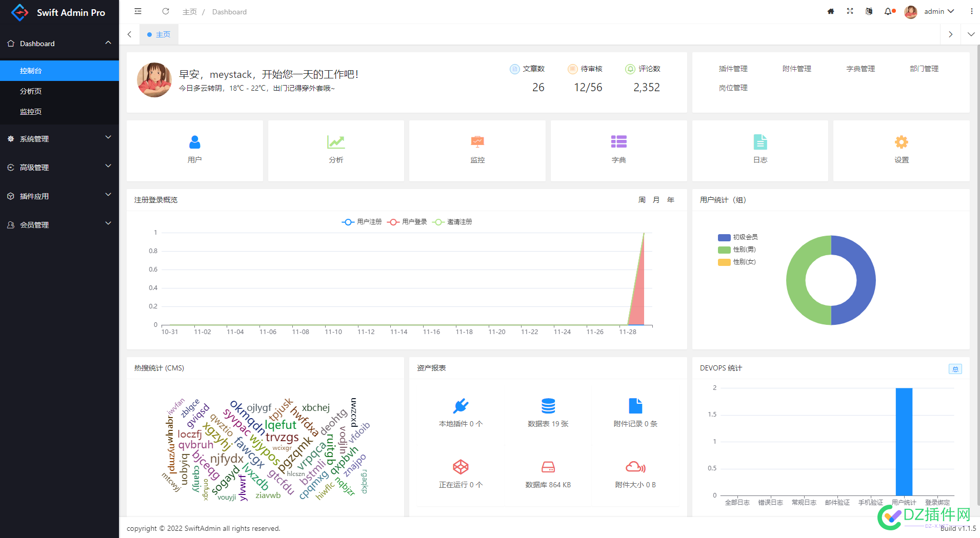980x538 pixels.
Task: Expand the 高级管理 sidebar menu
Action: [59, 168]
